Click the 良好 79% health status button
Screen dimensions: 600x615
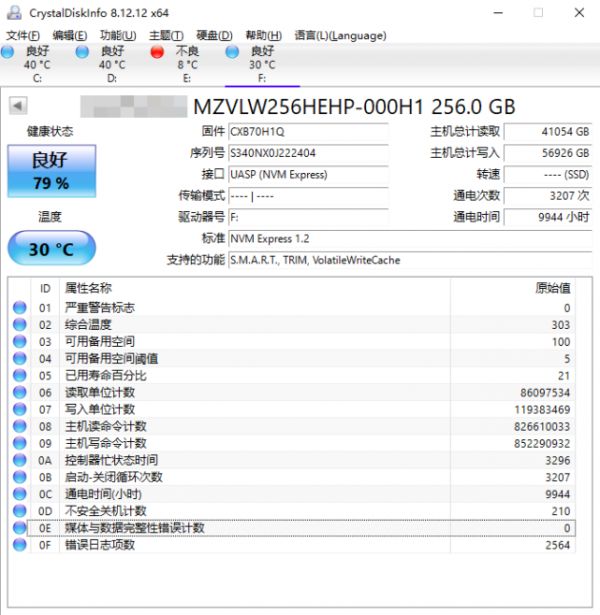pos(51,170)
